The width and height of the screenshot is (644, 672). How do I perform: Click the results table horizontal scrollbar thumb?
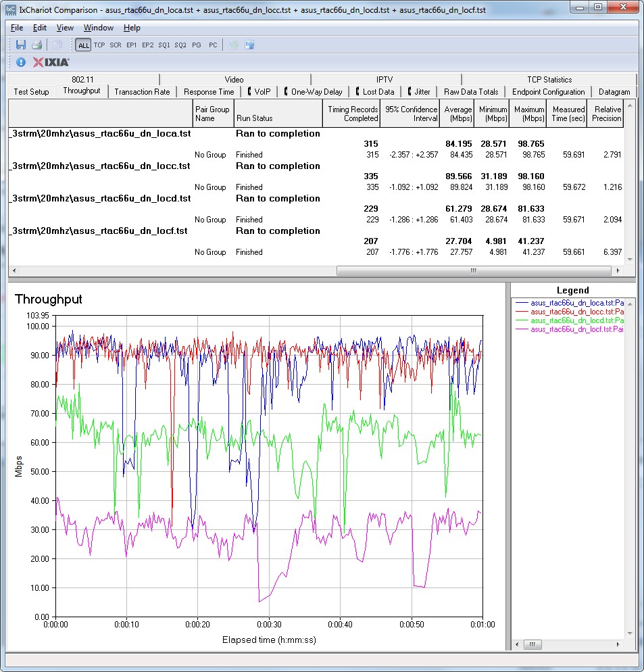474,270
